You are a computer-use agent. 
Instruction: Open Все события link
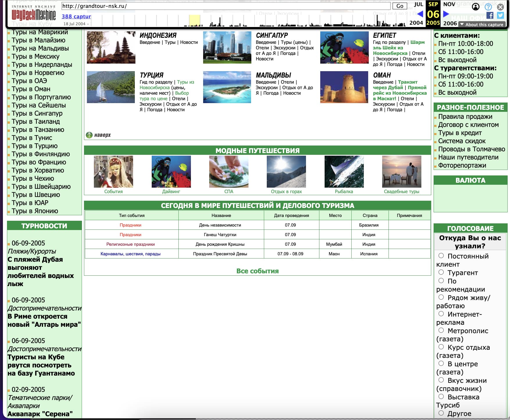(257, 271)
